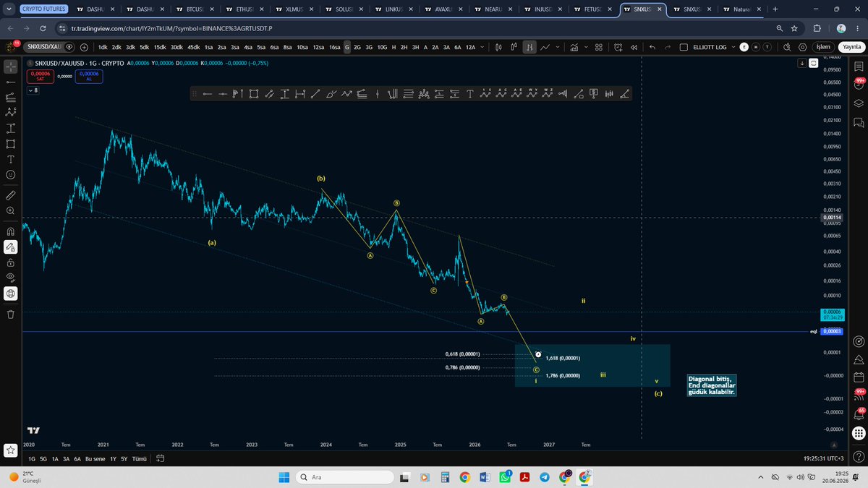This screenshot has height=488, width=868.
Task: Click the redo arrow in top toolbar
Action: point(668,47)
